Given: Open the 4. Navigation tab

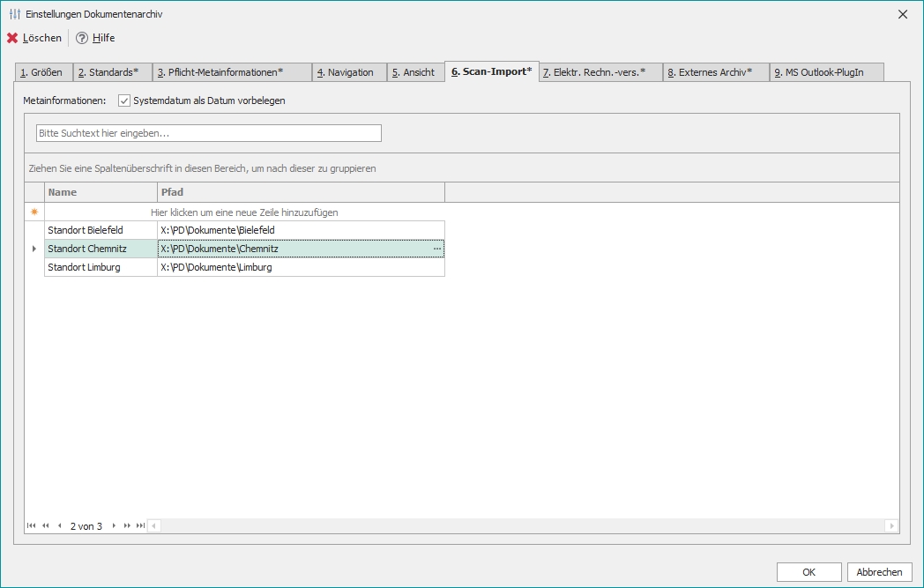Looking at the screenshot, I should click(349, 72).
